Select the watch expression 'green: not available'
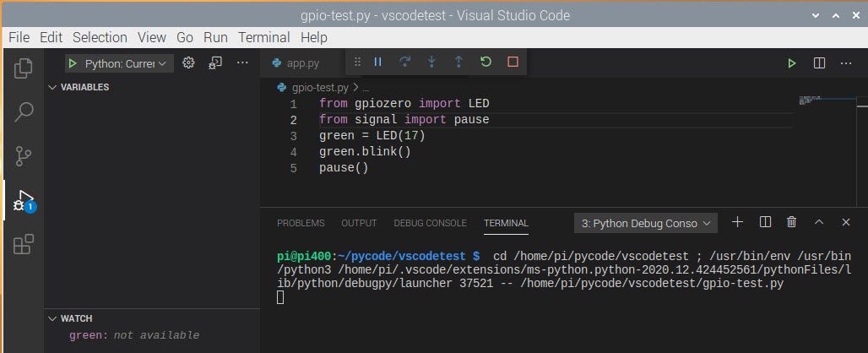This screenshot has width=868, height=353. point(134,335)
